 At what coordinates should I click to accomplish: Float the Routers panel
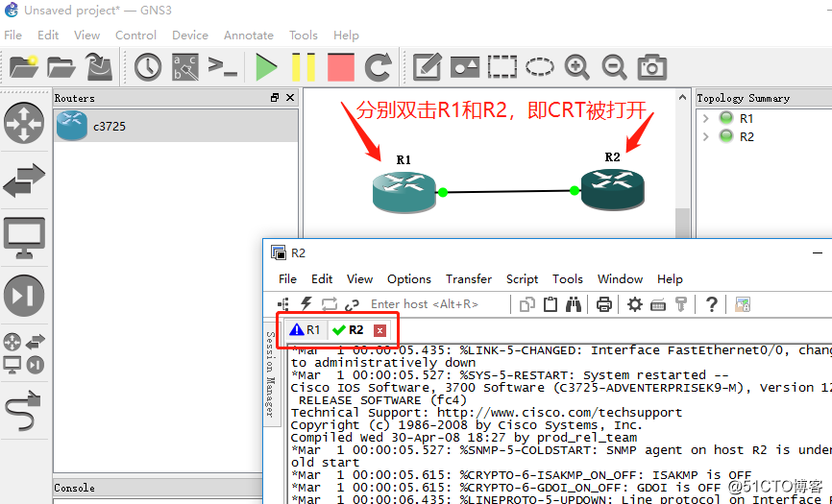point(275,98)
